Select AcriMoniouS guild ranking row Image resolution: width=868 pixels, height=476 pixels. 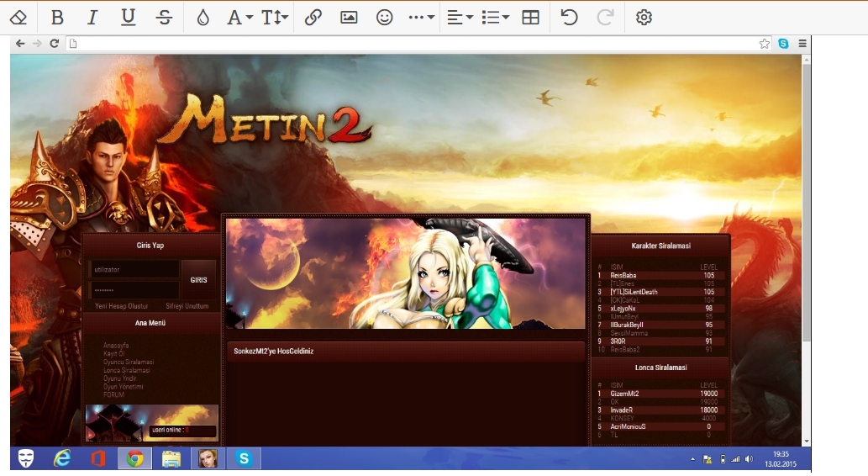(x=661, y=426)
